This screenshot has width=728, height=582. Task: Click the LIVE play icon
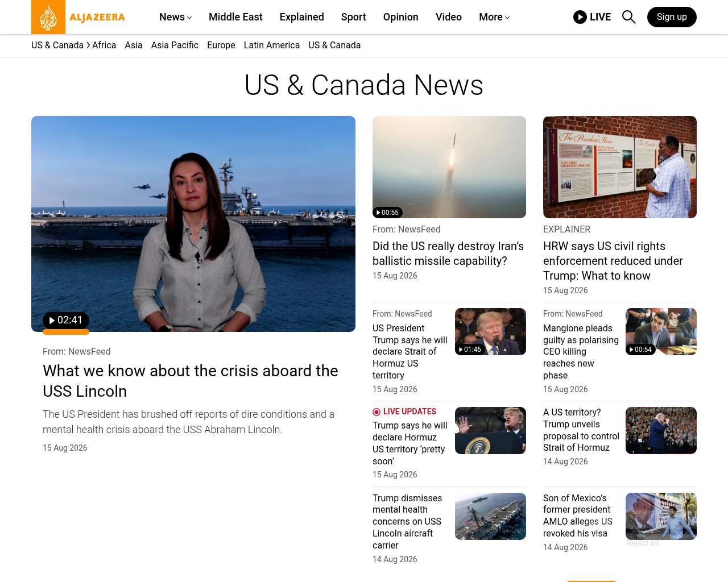click(580, 17)
